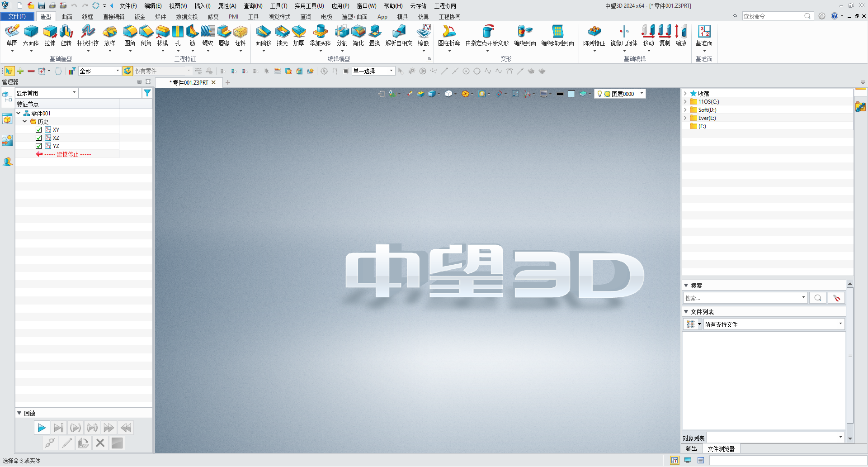Click the 六面体 block tool

click(31, 35)
